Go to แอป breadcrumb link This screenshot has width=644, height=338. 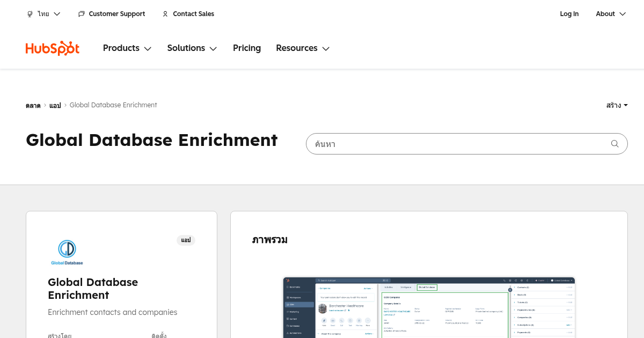click(x=55, y=106)
